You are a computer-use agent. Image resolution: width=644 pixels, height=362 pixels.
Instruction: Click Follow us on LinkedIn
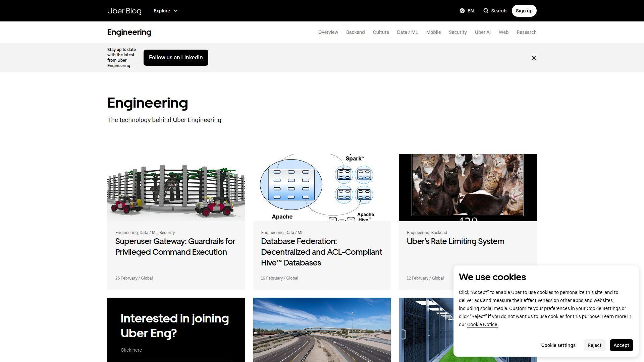[x=176, y=57]
